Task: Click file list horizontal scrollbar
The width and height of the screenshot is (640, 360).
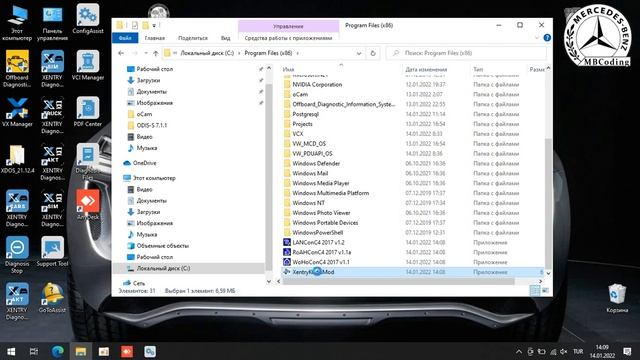Action: [398, 281]
